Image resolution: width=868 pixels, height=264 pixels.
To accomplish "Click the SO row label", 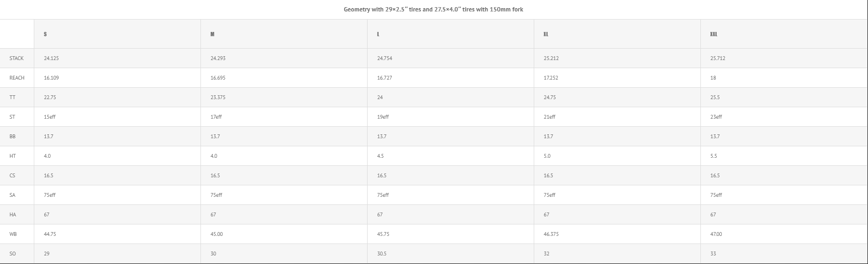I will pos(13,254).
